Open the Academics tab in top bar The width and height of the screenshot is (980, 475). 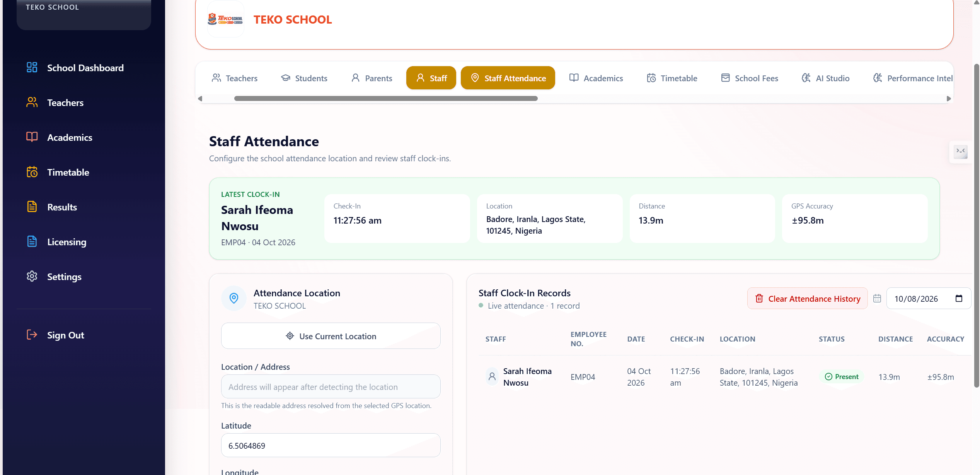tap(596, 78)
